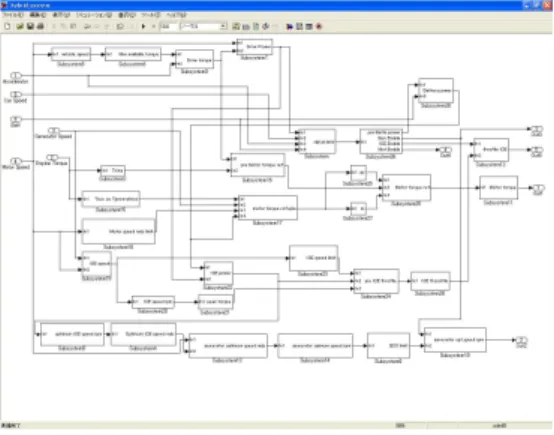Select the pre ICE throttle block
The width and height of the screenshot is (554, 435).
pyautogui.click(x=377, y=282)
